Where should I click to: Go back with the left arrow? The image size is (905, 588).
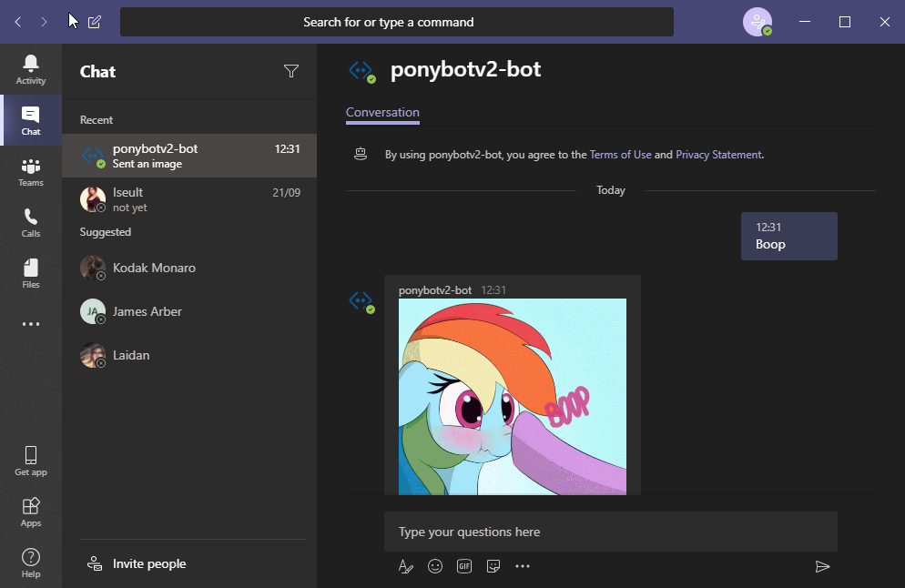point(18,22)
